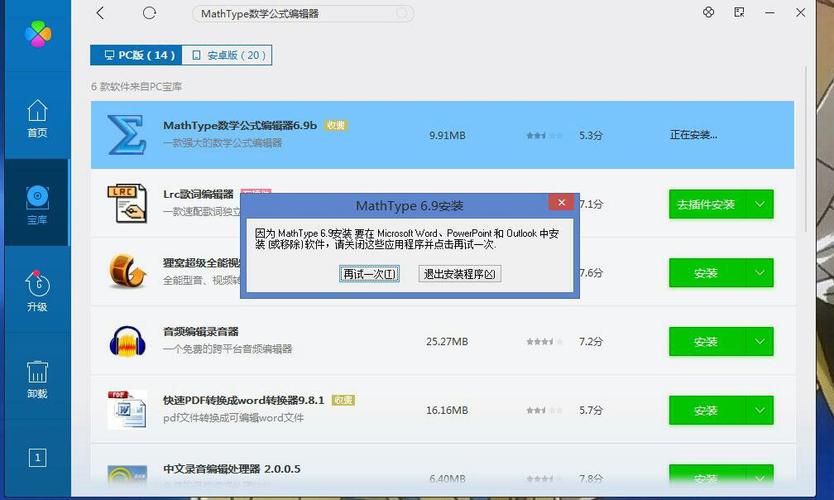
Task: Click the Lrc歌词编辑器 app icon
Action: point(127,204)
